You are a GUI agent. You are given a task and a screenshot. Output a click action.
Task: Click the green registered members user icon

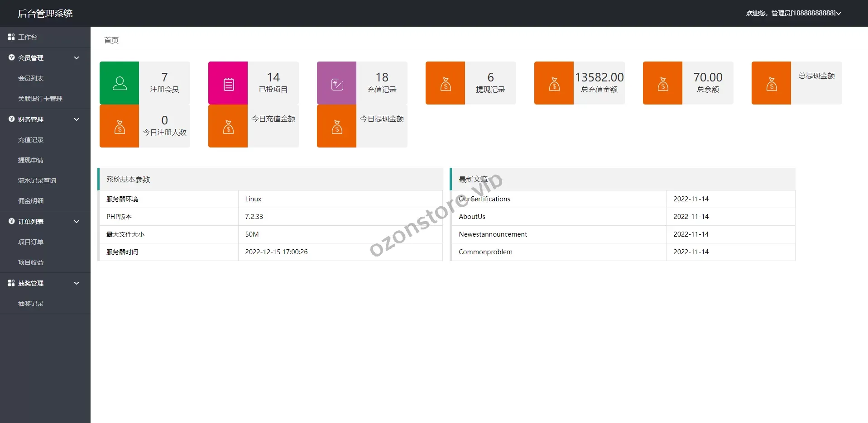119,83
